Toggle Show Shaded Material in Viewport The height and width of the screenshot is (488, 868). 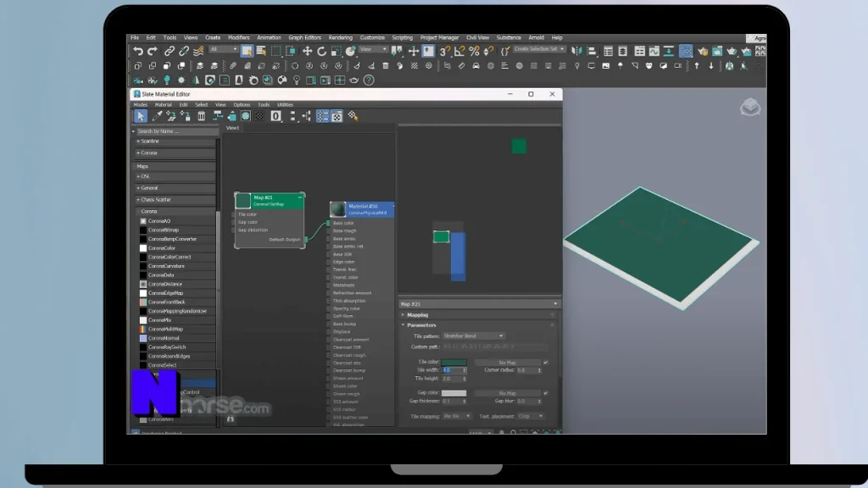click(245, 116)
